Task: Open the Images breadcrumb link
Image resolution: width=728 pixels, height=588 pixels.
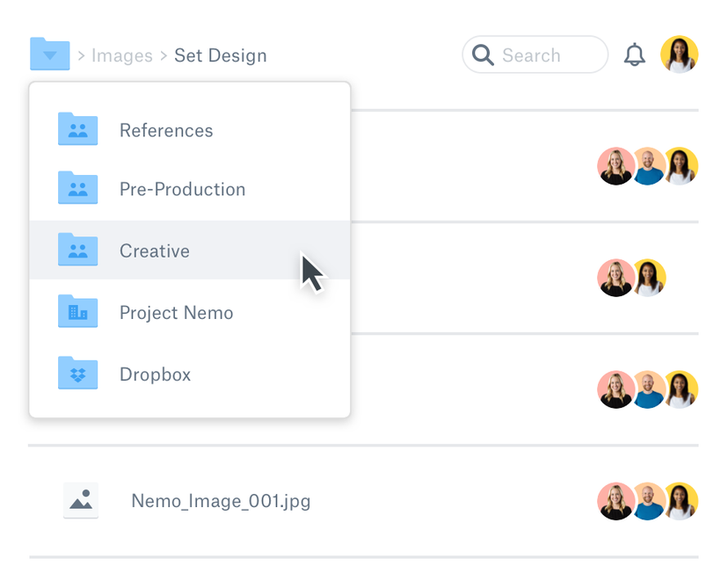Action: coord(122,55)
